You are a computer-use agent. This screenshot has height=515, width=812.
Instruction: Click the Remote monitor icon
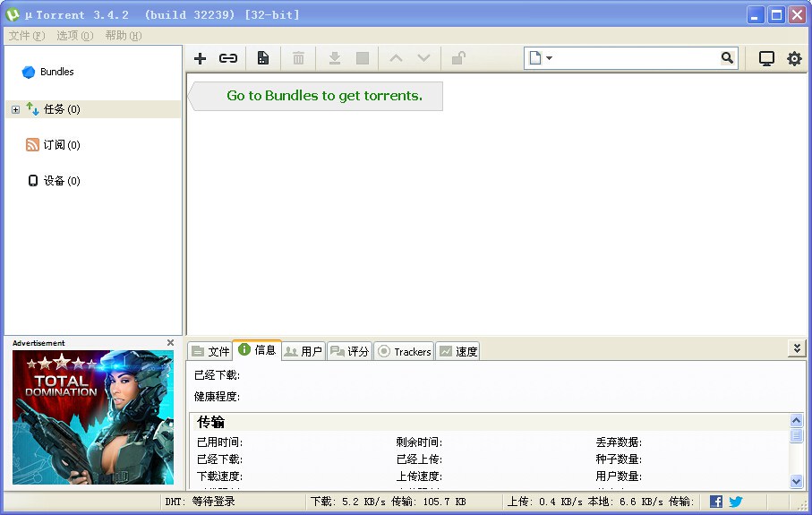coord(766,58)
